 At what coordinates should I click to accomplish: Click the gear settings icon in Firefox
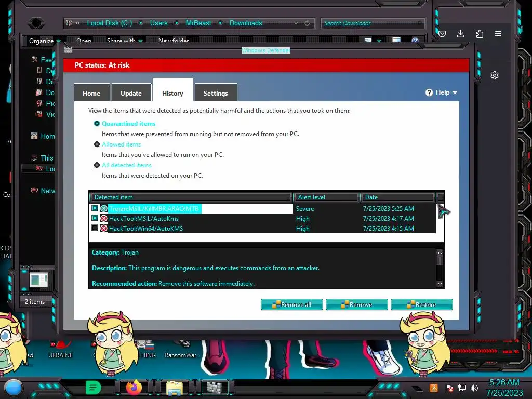click(x=495, y=75)
